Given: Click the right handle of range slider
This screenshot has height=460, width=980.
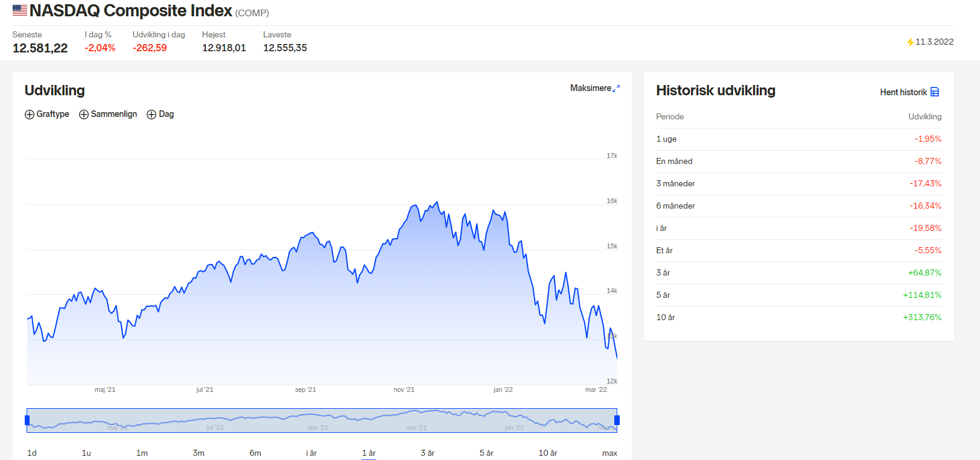Looking at the screenshot, I should point(617,420).
